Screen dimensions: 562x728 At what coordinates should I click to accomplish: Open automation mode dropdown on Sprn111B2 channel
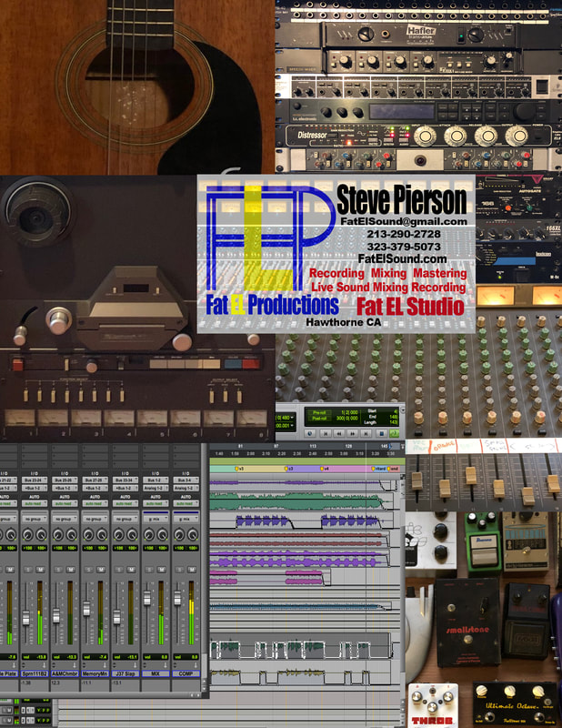(x=35, y=503)
